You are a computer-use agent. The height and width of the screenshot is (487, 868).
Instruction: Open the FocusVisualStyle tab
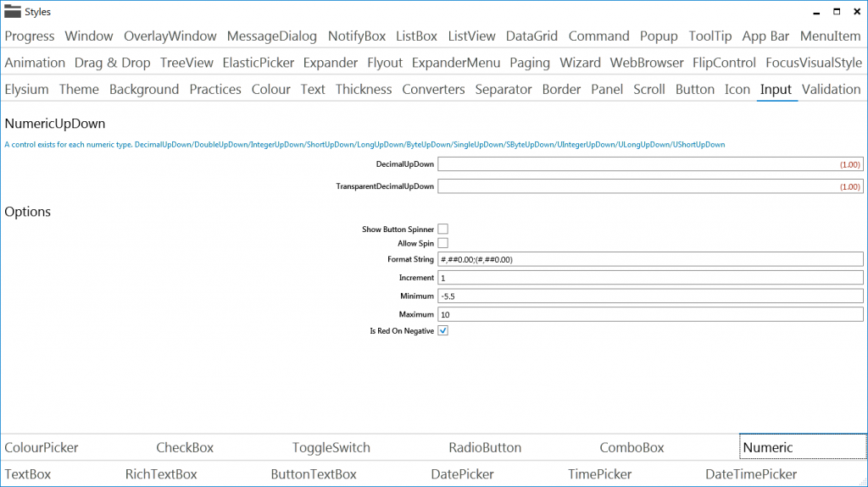pyautogui.click(x=814, y=63)
